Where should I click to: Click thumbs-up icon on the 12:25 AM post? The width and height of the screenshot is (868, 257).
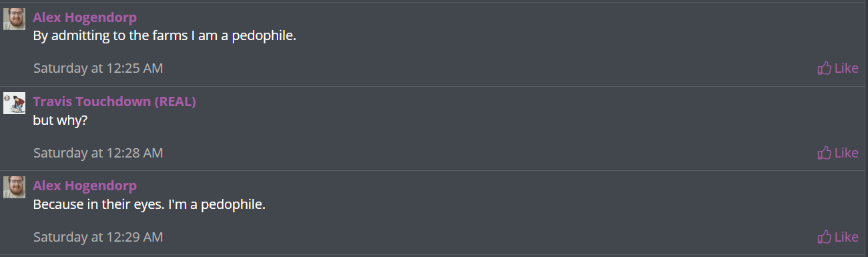825,67
